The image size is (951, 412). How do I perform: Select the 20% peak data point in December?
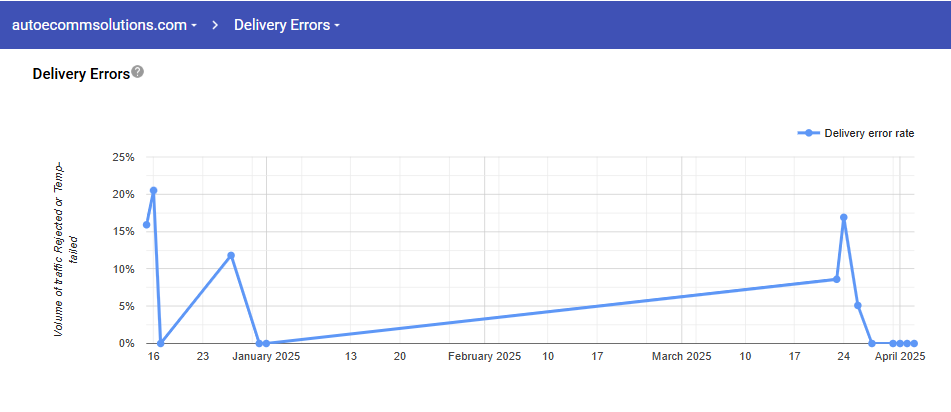[x=153, y=190]
